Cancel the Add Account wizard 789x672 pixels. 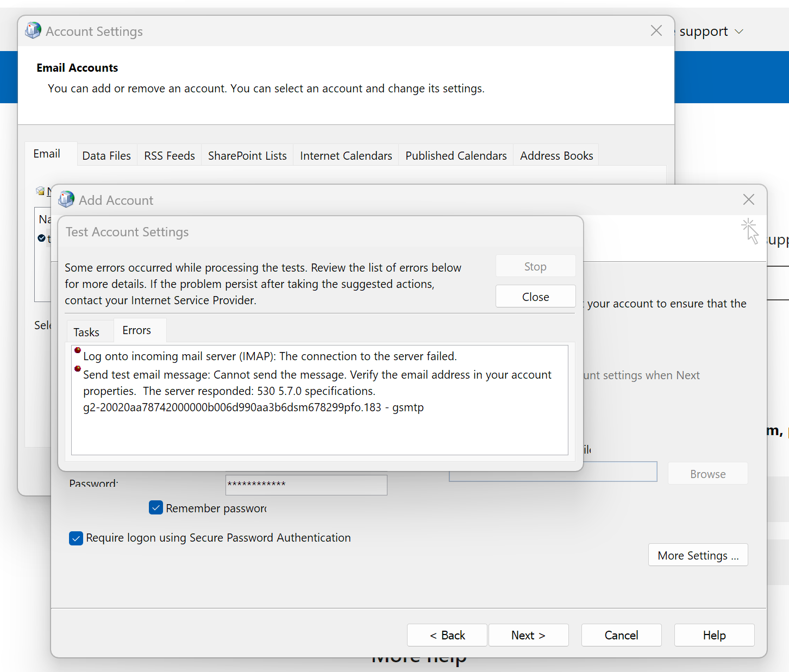point(621,635)
